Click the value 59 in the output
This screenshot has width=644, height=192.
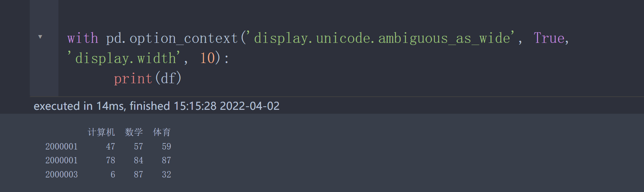point(166,146)
